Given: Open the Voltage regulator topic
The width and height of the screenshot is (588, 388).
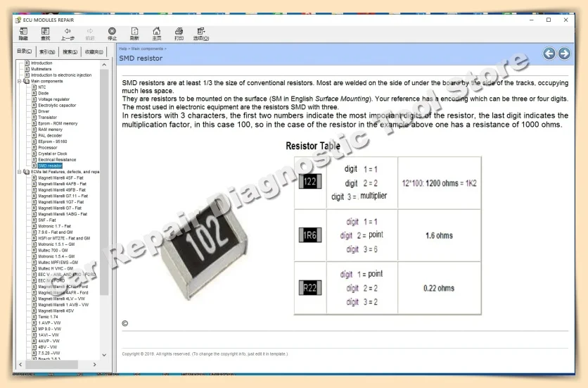Looking at the screenshot, I should (x=53, y=99).
